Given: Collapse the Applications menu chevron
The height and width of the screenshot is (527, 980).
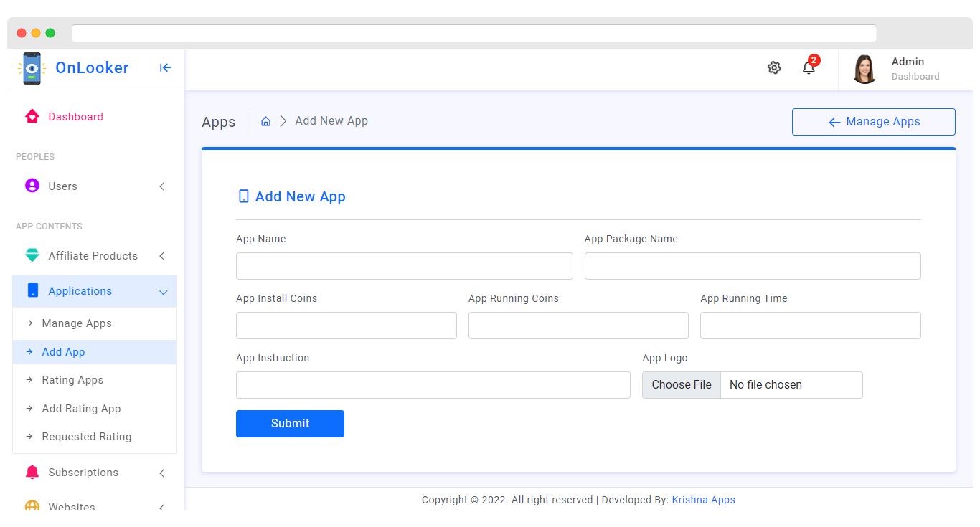Looking at the screenshot, I should click(x=163, y=292).
